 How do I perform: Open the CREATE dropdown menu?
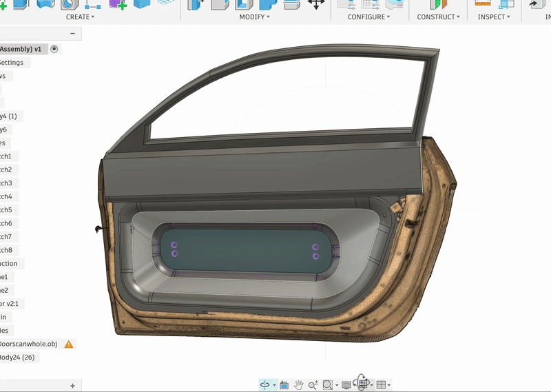pos(80,17)
